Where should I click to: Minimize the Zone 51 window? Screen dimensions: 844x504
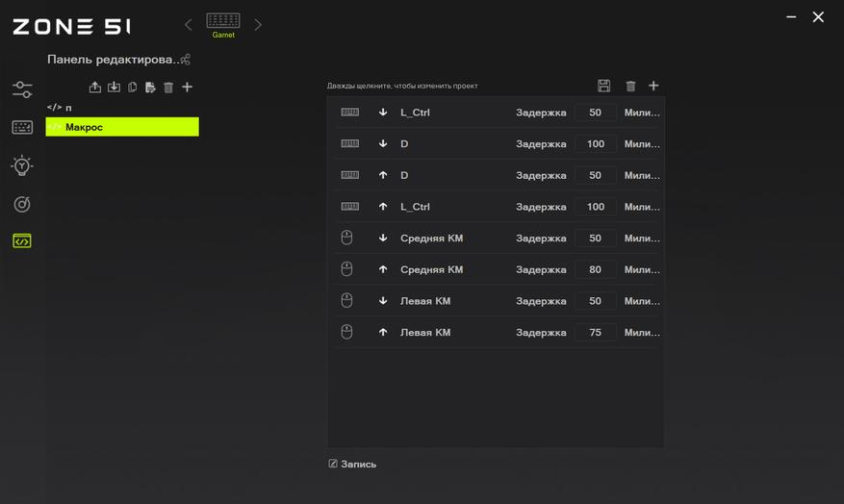click(791, 17)
